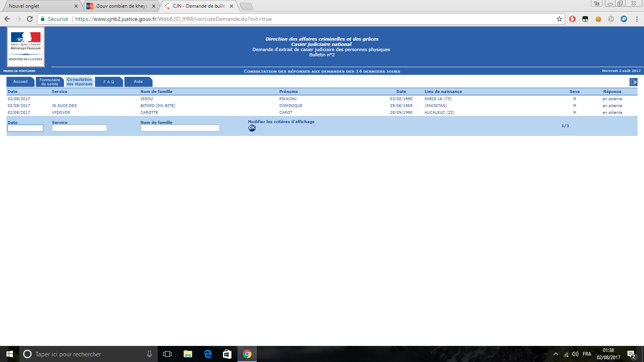
Task: Select the Consultation des réponses tab
Action: (80, 82)
